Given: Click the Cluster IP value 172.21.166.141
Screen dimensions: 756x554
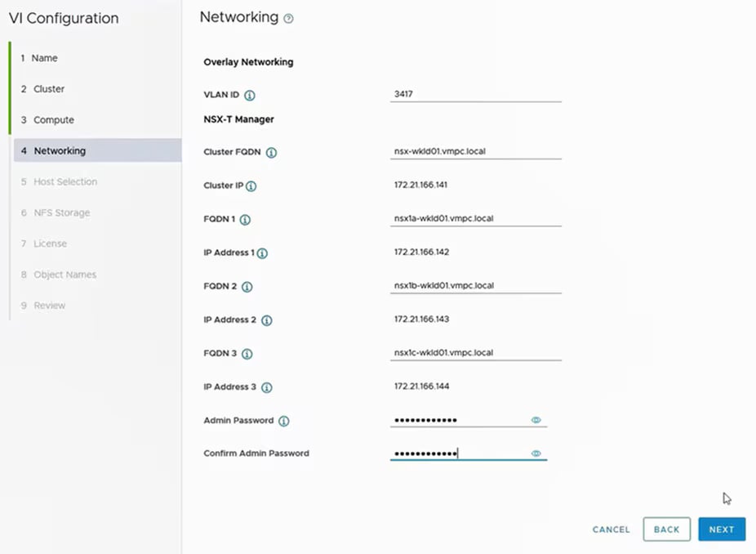Looking at the screenshot, I should point(420,185).
